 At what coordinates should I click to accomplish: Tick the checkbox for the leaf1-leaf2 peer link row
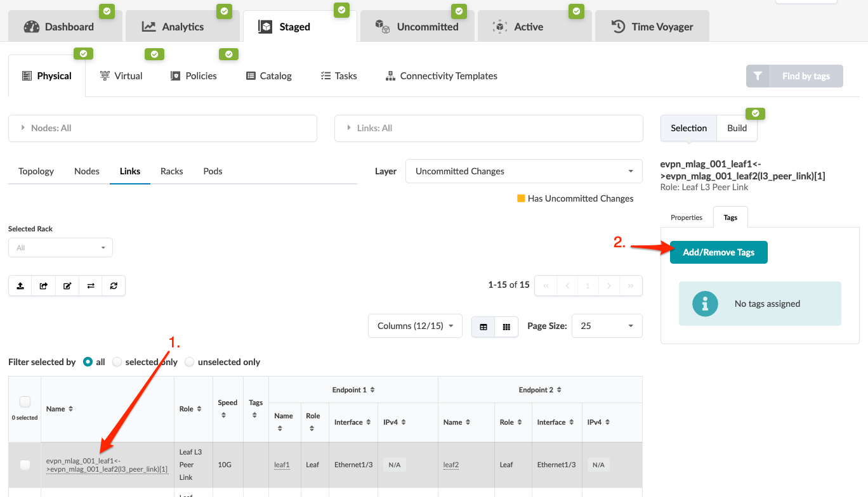click(x=25, y=465)
